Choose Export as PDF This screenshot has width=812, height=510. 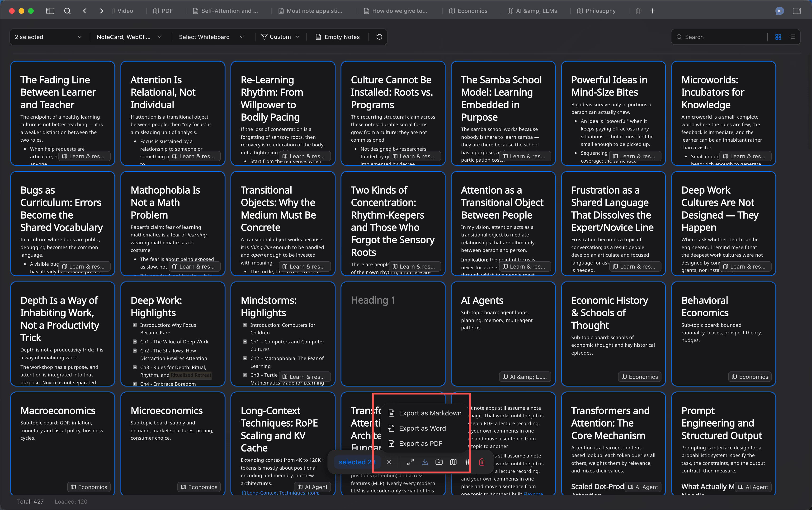pos(425,443)
